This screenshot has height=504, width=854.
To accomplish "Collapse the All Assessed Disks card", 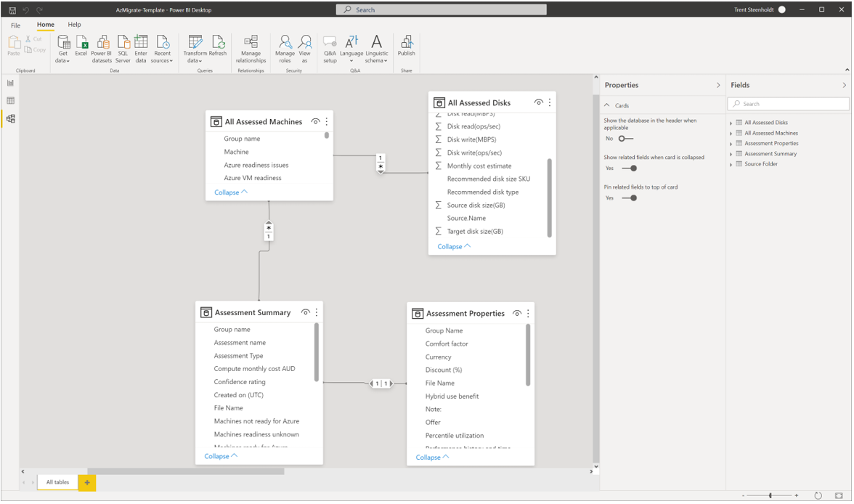I will [455, 246].
